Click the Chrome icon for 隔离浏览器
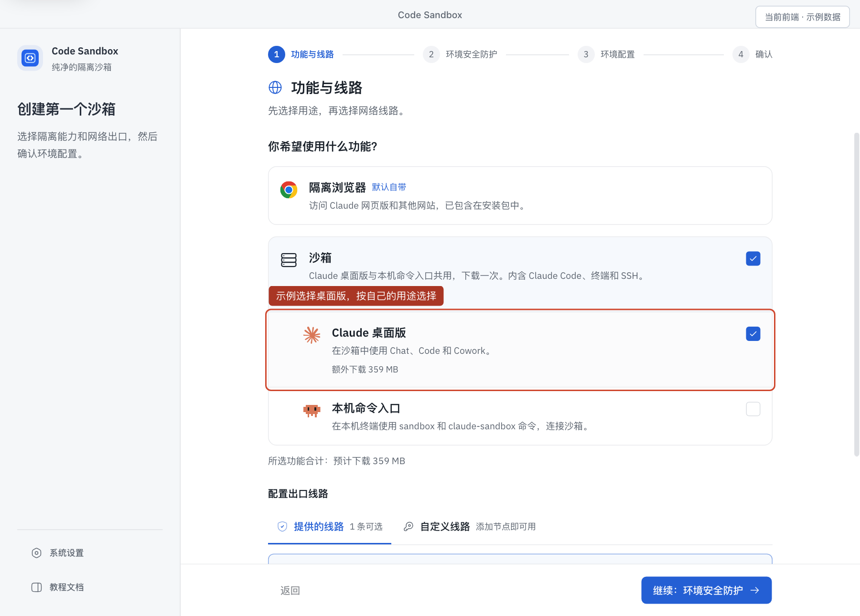The height and width of the screenshot is (616, 860). (x=289, y=190)
